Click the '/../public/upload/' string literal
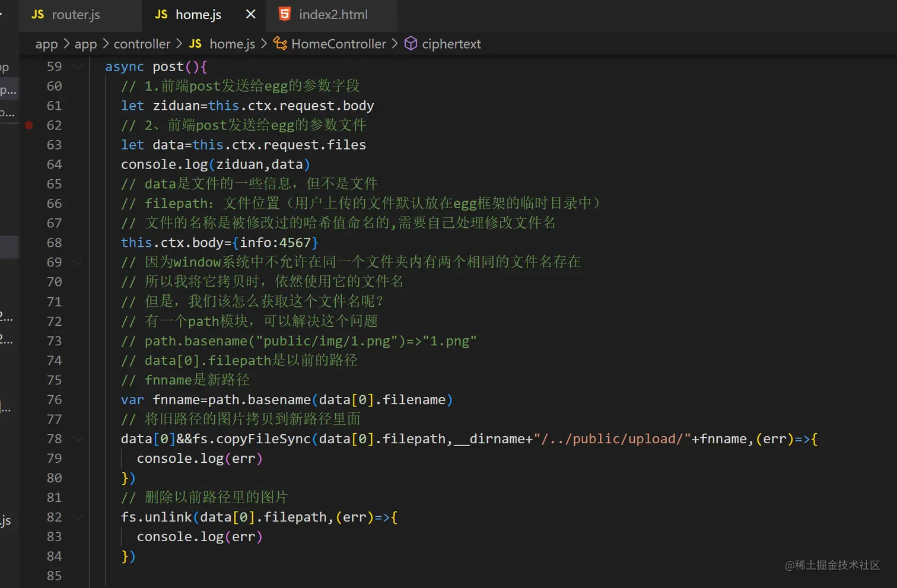The width and height of the screenshot is (897, 588). [x=612, y=439]
